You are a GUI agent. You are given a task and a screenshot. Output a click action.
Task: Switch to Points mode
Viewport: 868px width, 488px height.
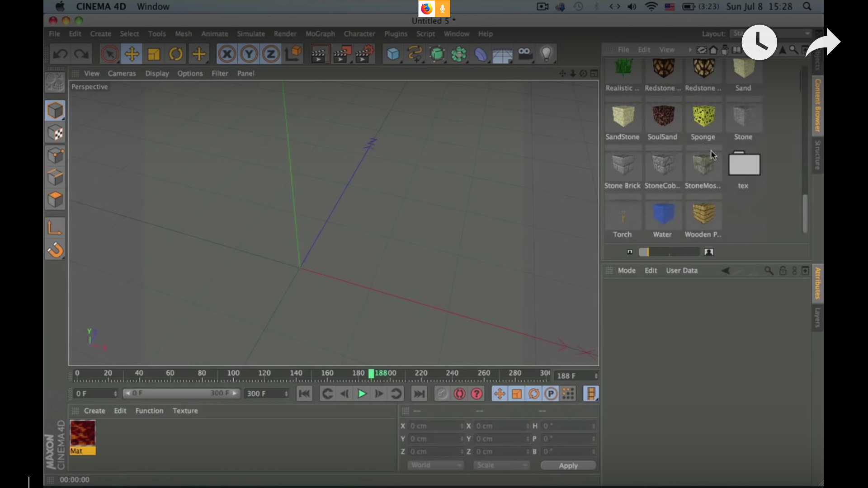pyautogui.click(x=55, y=155)
